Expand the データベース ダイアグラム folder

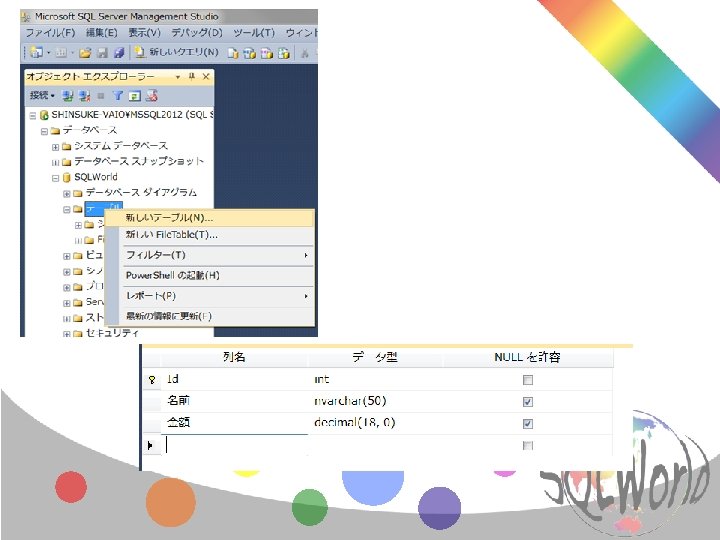coord(67,194)
